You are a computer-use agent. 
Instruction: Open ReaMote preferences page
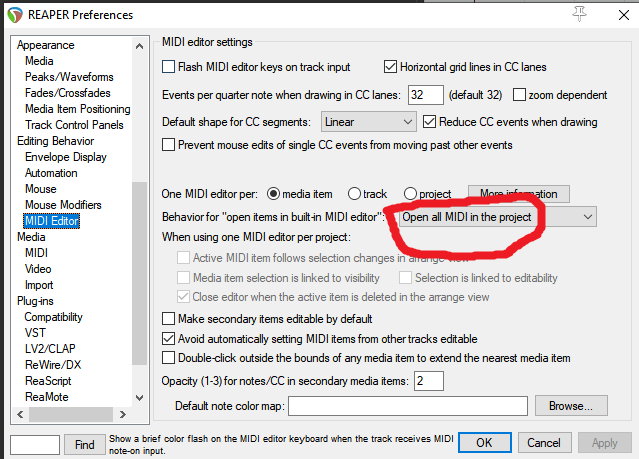46,397
